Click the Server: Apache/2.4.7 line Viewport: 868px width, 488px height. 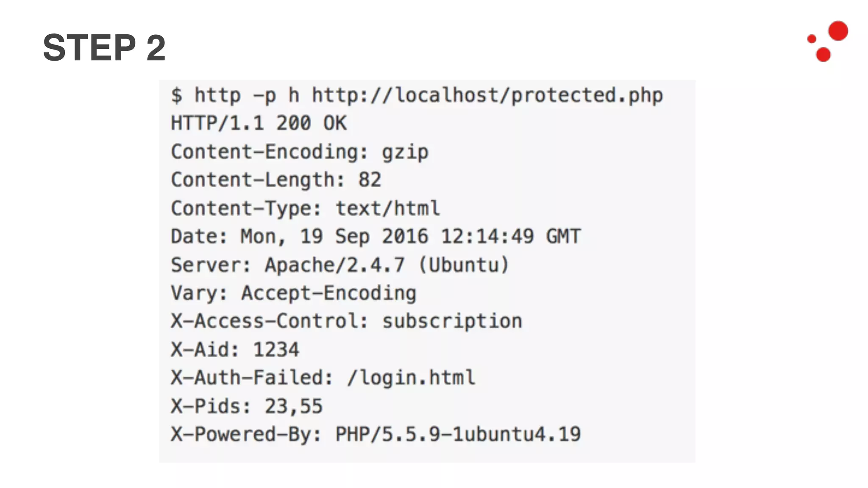[339, 265]
